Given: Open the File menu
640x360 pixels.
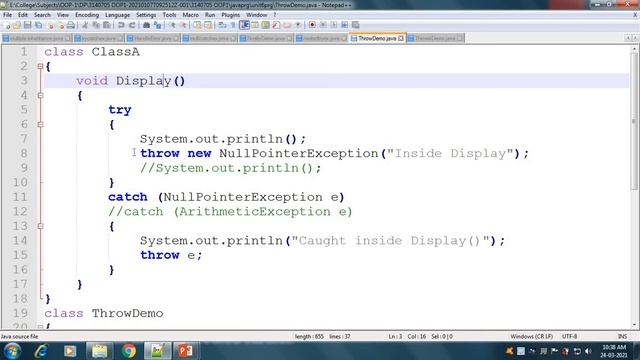Looking at the screenshot, I should (x=7, y=15).
